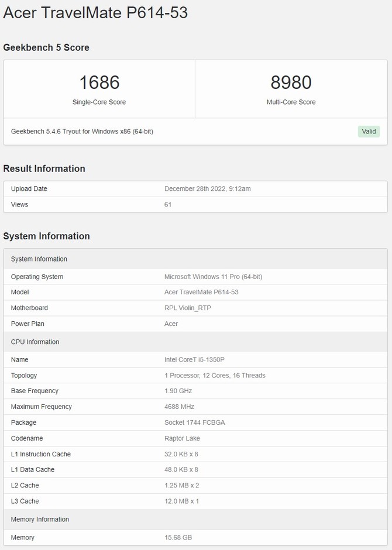
Task: Click the L1 Data Cache label
Action: coord(33,469)
